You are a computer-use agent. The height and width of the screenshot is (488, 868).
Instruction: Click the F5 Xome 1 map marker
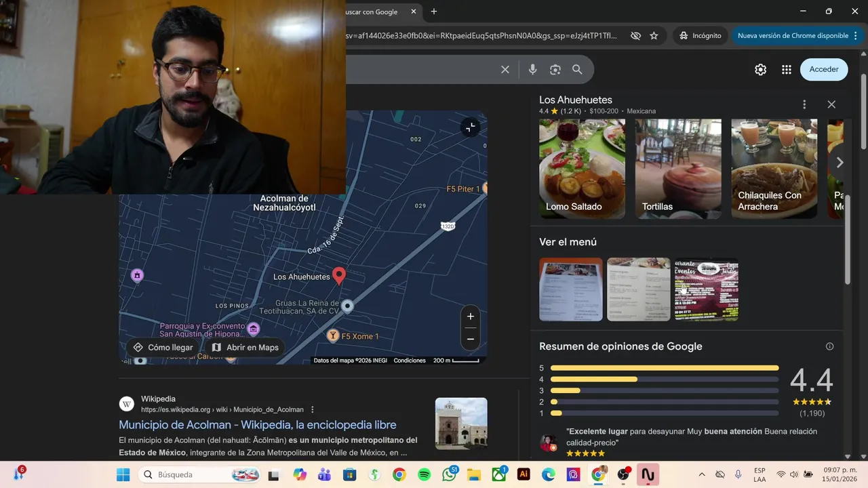pos(333,335)
